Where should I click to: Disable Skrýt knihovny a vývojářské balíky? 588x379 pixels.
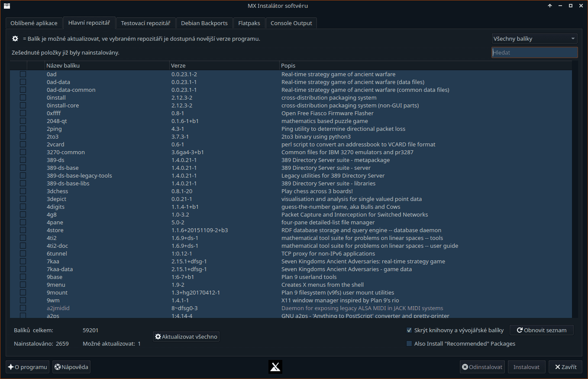tap(409, 330)
